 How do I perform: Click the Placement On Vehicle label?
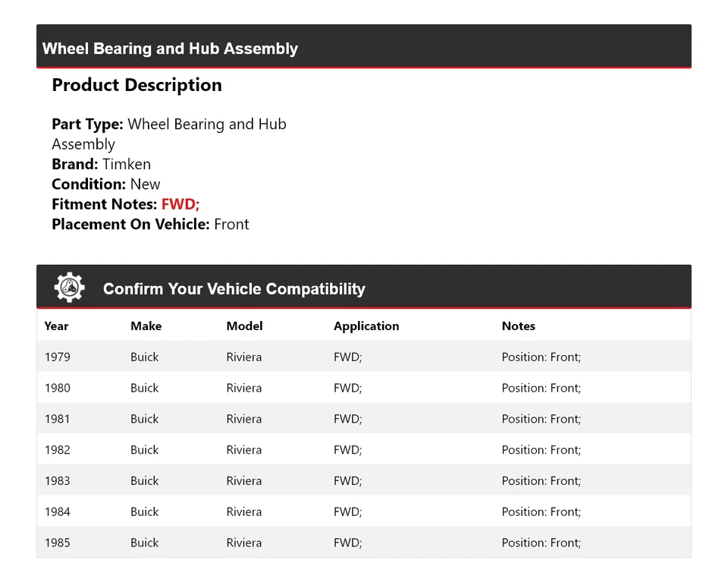pos(130,224)
